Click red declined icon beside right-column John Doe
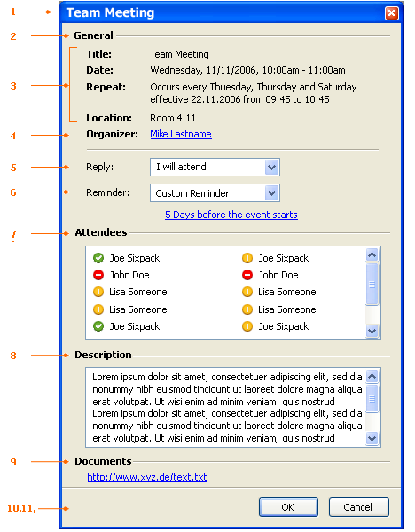This screenshot has height=532, width=415. coord(247,275)
